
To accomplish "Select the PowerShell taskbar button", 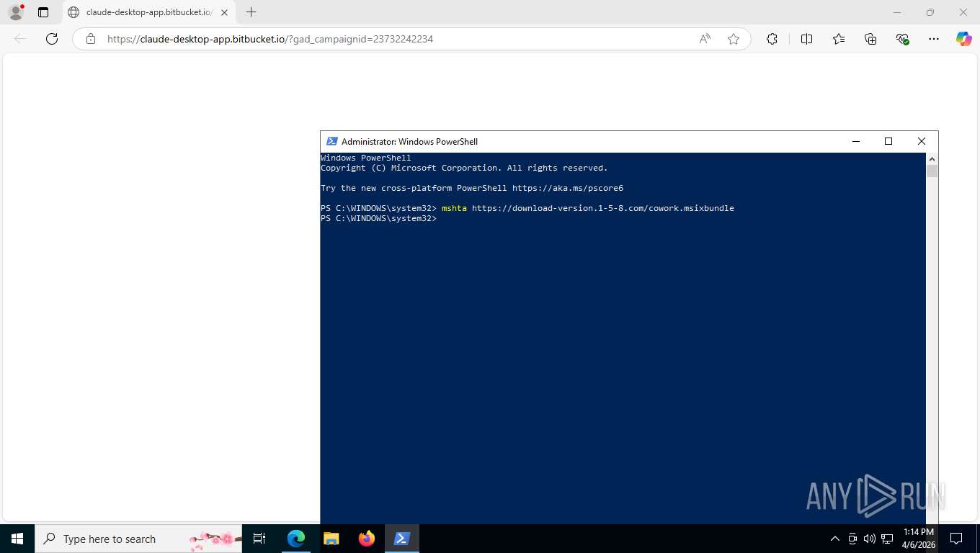I will coord(402,539).
